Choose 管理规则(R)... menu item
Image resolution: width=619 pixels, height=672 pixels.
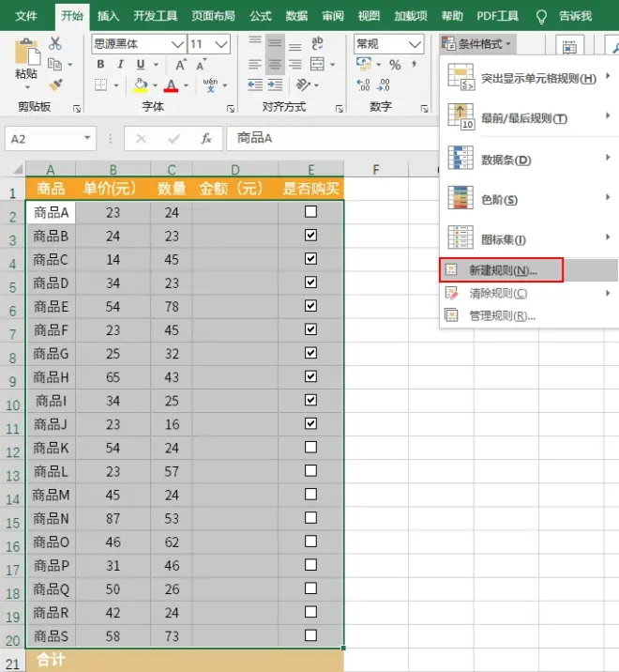(x=529, y=316)
